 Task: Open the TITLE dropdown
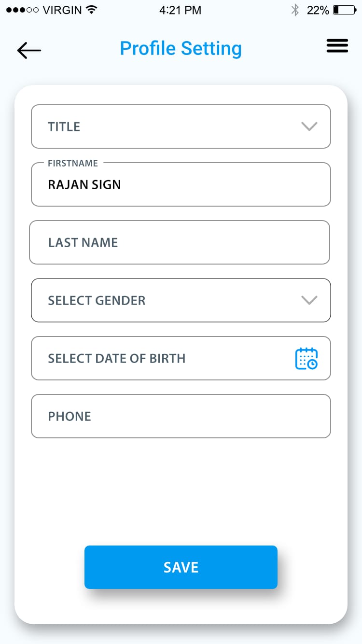pyautogui.click(x=181, y=126)
